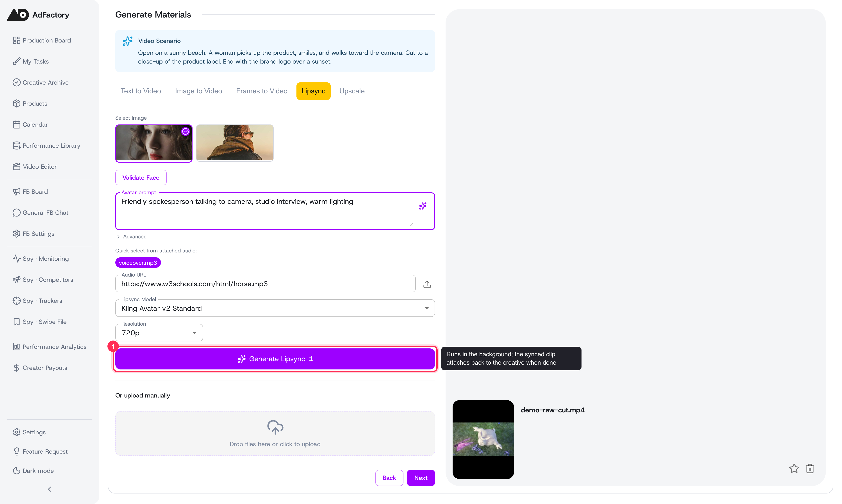Click the drop files upload area
Viewport: 842px width, 504px height.
(x=275, y=434)
